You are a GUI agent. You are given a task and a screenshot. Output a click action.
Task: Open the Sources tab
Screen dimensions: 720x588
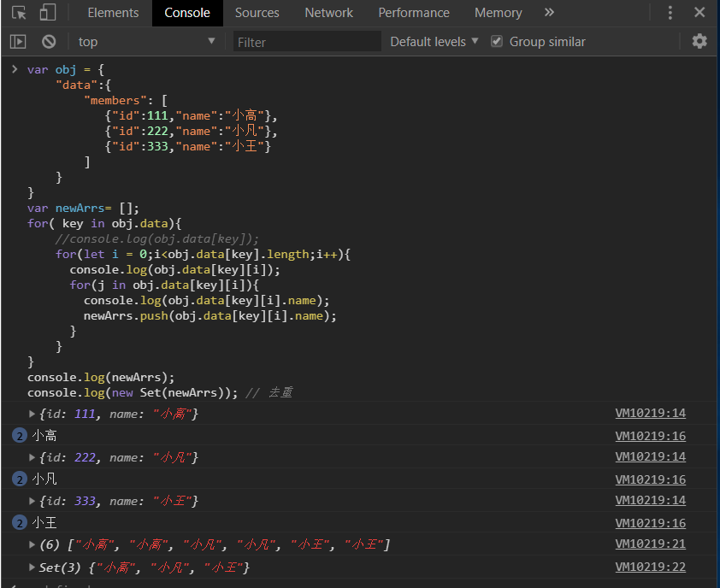257,13
